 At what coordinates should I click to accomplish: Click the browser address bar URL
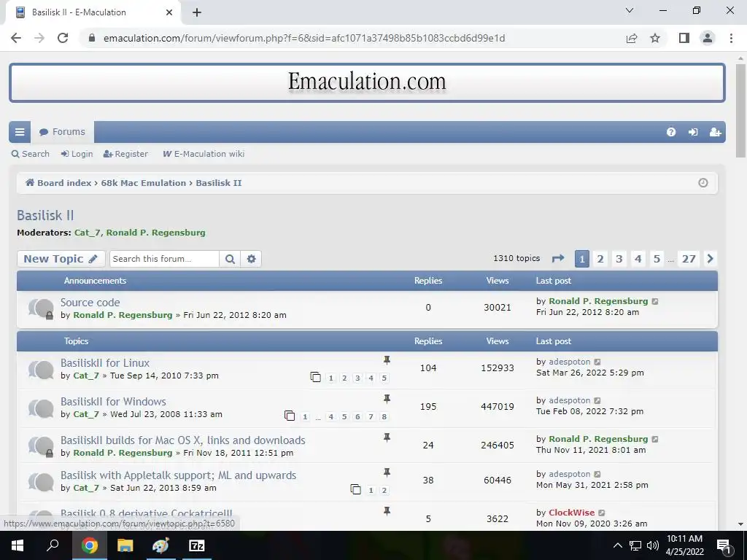pyautogui.click(x=304, y=38)
